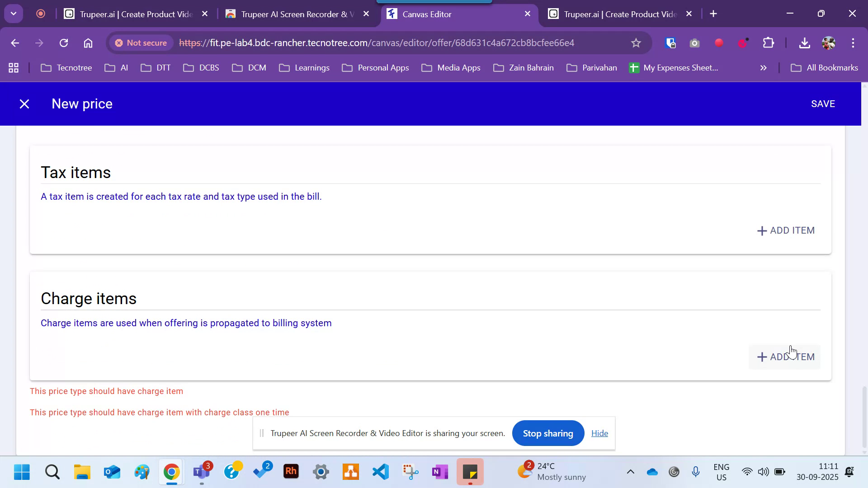Click the address bar URL field
Screen dimensions: 868x488
coord(375,43)
